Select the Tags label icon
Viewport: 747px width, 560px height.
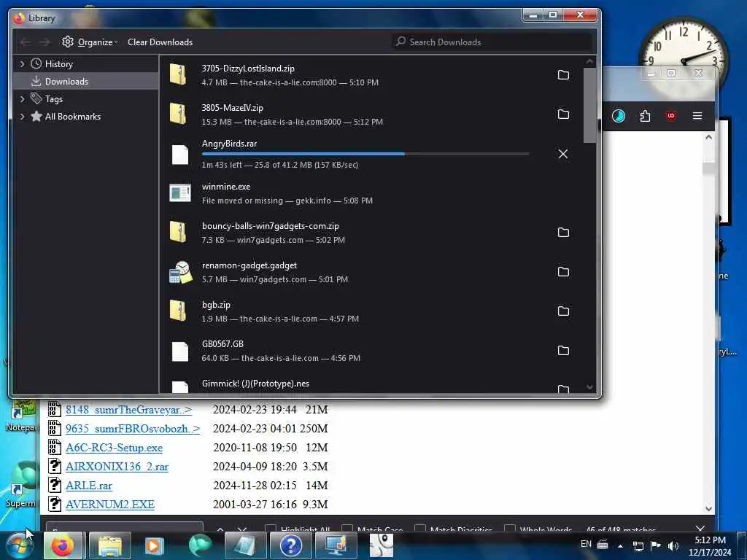pyautogui.click(x=36, y=98)
